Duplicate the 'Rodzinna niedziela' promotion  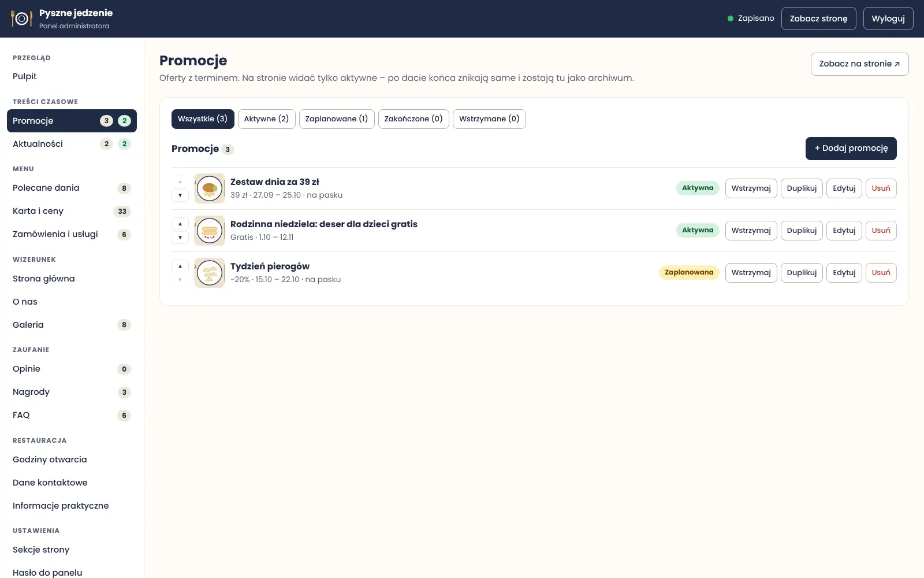[802, 231]
